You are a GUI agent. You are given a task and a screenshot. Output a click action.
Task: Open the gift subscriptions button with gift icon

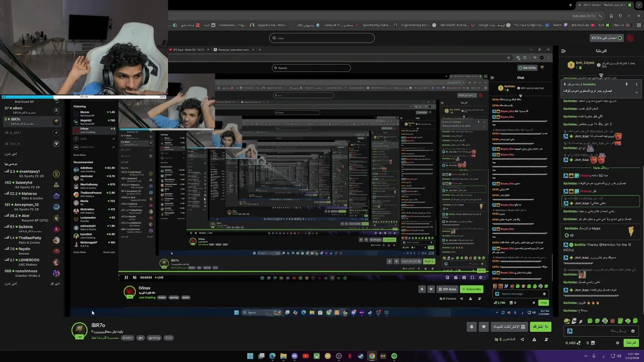(509, 327)
